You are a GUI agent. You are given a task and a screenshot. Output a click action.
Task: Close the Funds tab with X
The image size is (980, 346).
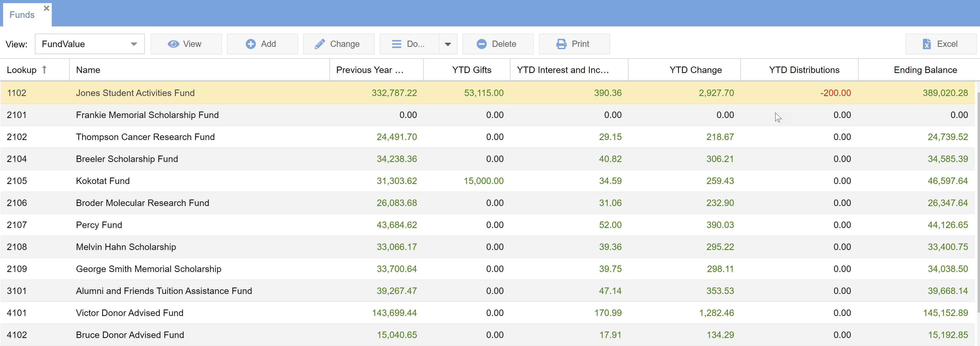[x=46, y=8]
